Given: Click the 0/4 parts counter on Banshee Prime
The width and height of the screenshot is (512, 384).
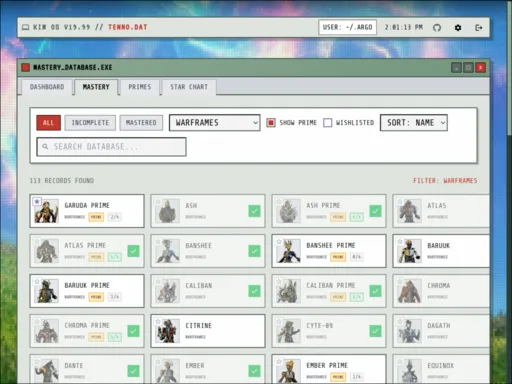Looking at the screenshot, I should click(357, 257).
